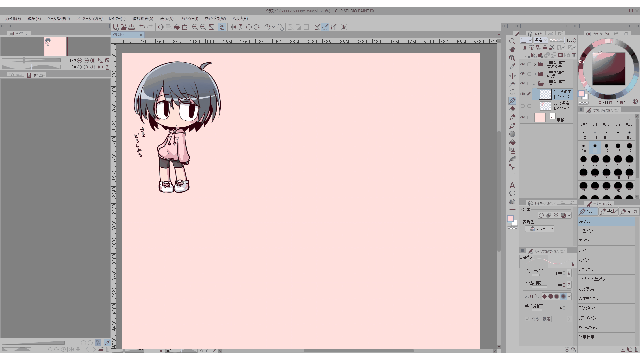
Task: Expand the second layer folder arrow
Action: 535,74
